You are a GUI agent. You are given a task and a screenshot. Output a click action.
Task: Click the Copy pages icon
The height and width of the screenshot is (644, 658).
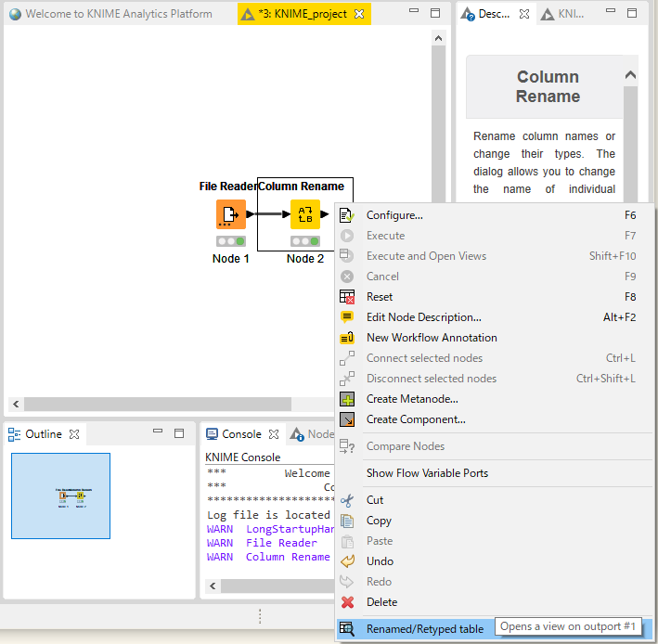pos(346,521)
